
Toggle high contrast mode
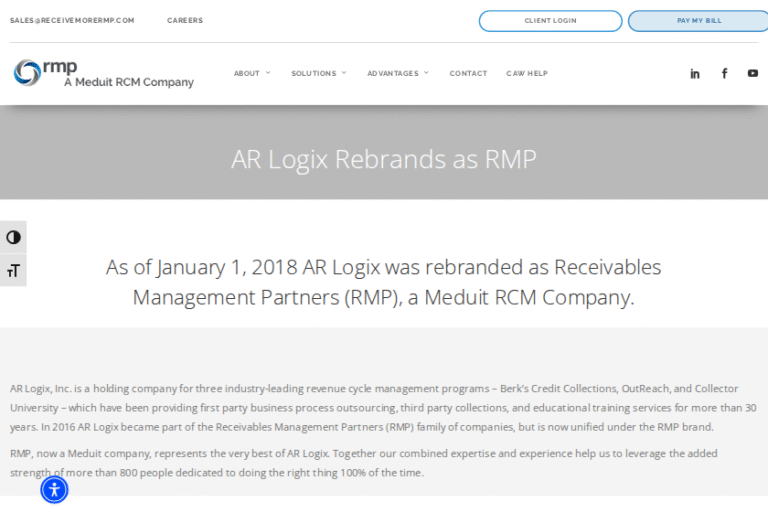pos(13,237)
